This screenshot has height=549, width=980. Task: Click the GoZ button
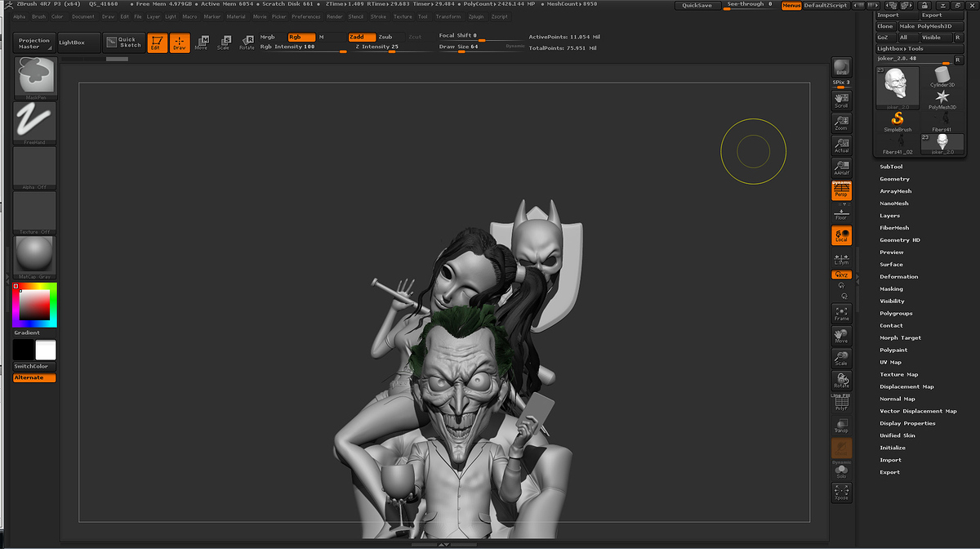(885, 38)
